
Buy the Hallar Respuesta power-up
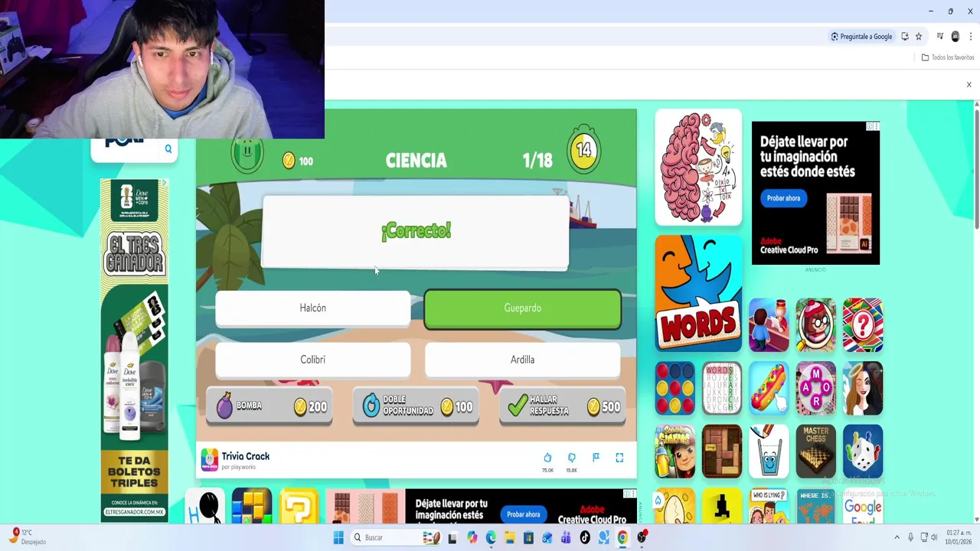click(x=563, y=406)
